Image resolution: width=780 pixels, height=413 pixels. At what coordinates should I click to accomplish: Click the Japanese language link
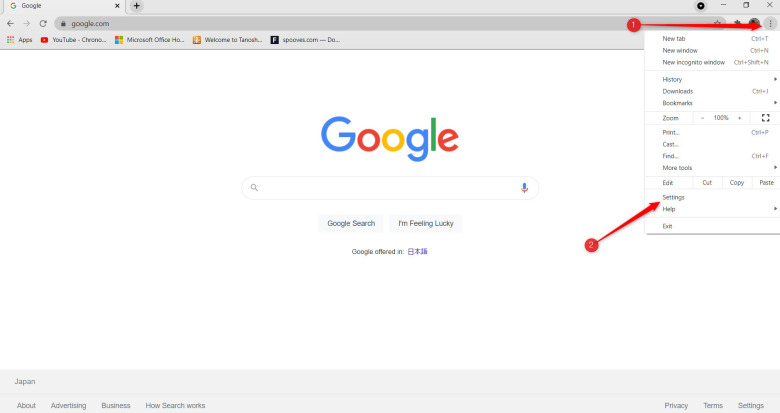(417, 252)
